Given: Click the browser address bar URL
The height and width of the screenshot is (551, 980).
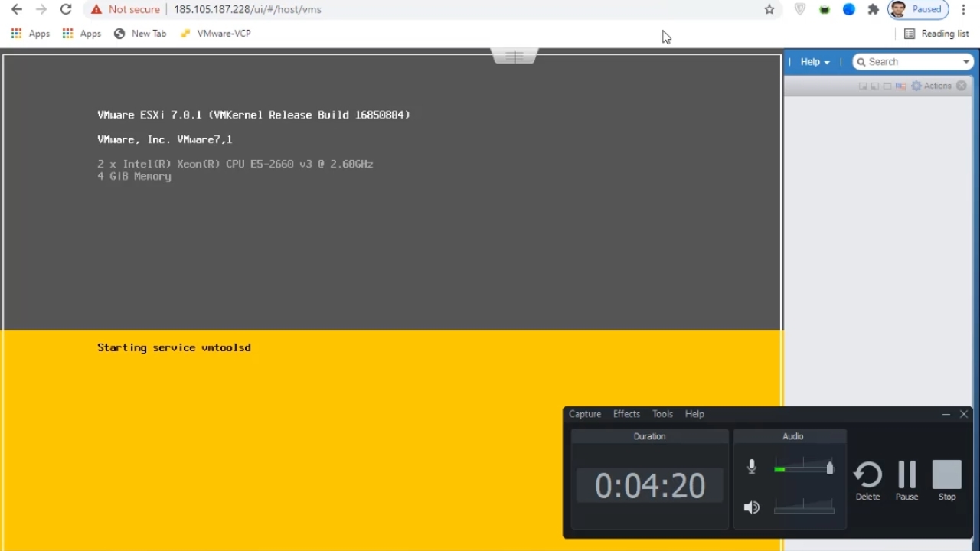Looking at the screenshot, I should pyautogui.click(x=247, y=9).
